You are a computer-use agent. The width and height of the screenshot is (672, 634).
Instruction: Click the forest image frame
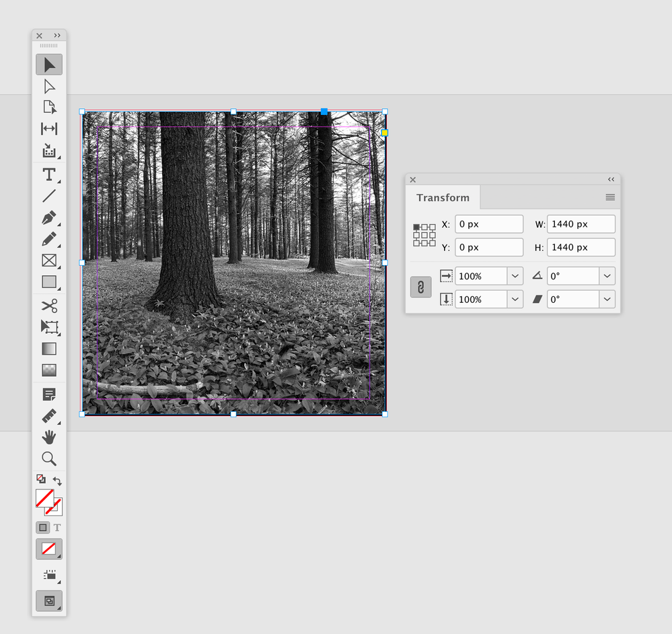(233, 262)
